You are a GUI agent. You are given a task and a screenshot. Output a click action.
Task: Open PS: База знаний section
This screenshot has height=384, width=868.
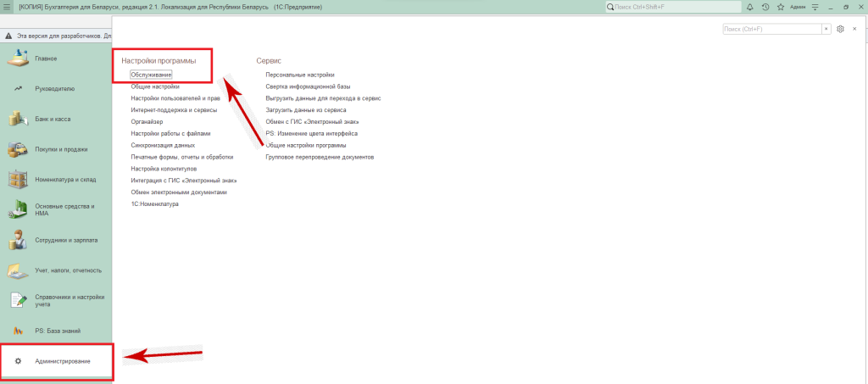58,331
